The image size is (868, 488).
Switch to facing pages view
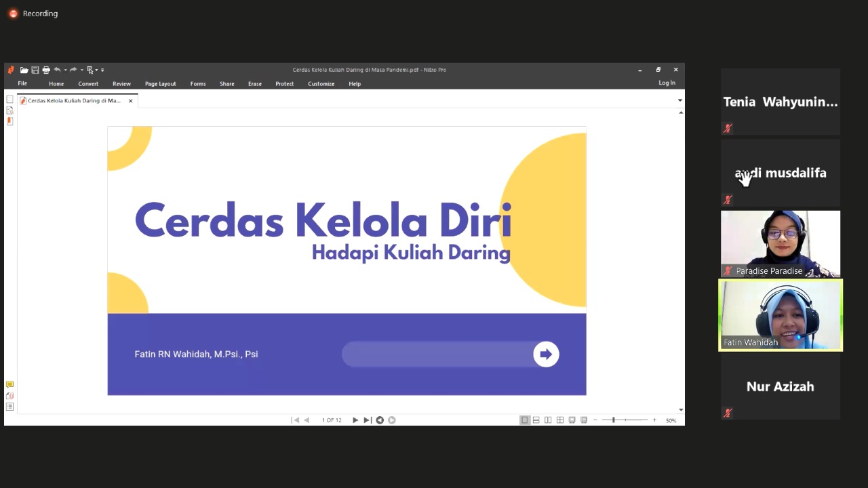pos(548,420)
